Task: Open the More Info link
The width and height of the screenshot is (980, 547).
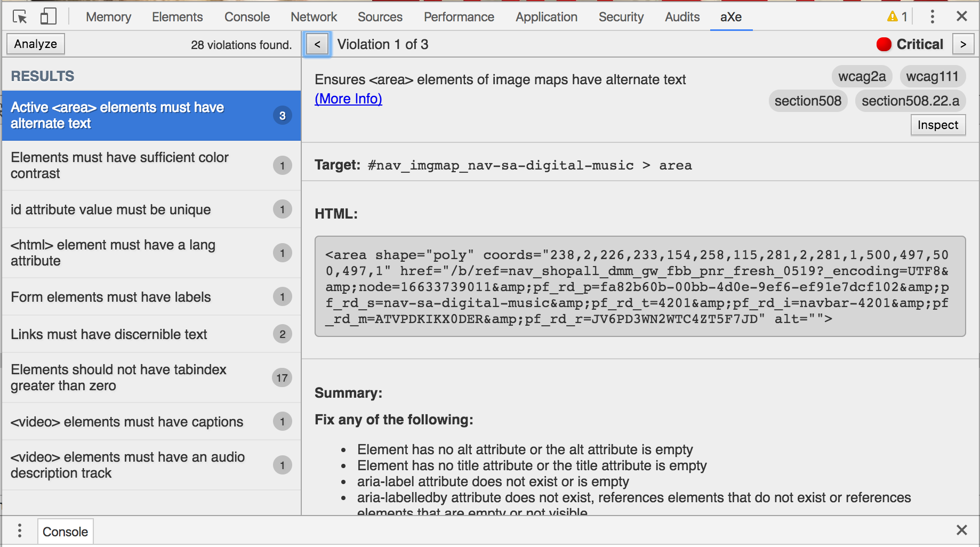Action: tap(348, 99)
